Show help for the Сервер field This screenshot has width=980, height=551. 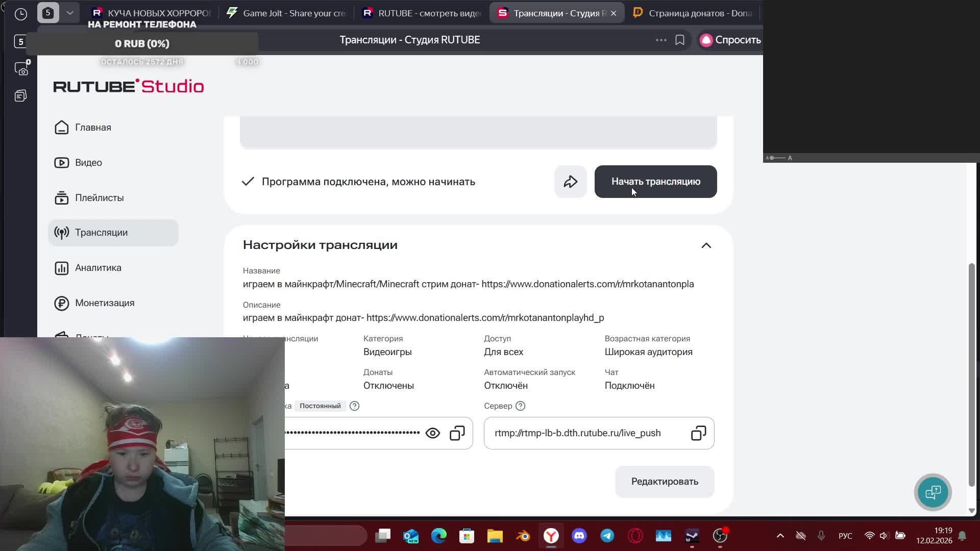point(520,406)
